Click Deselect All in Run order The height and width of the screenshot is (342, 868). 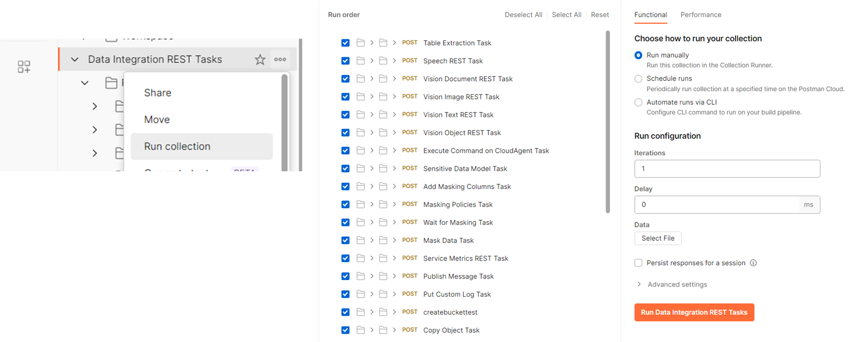[523, 15]
